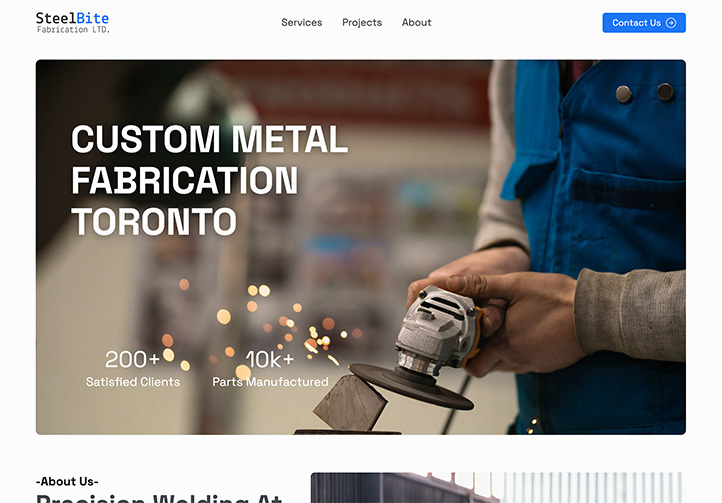Go to the Projects page

(362, 23)
